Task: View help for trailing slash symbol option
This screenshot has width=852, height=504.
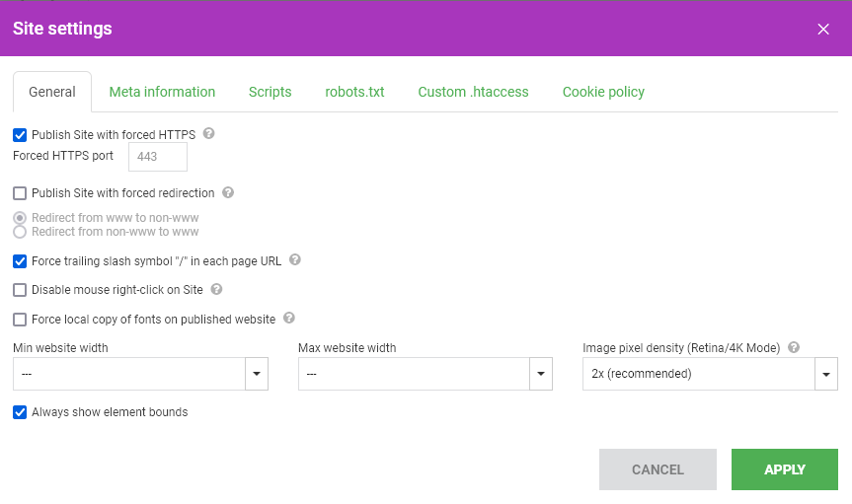Action: click(295, 259)
